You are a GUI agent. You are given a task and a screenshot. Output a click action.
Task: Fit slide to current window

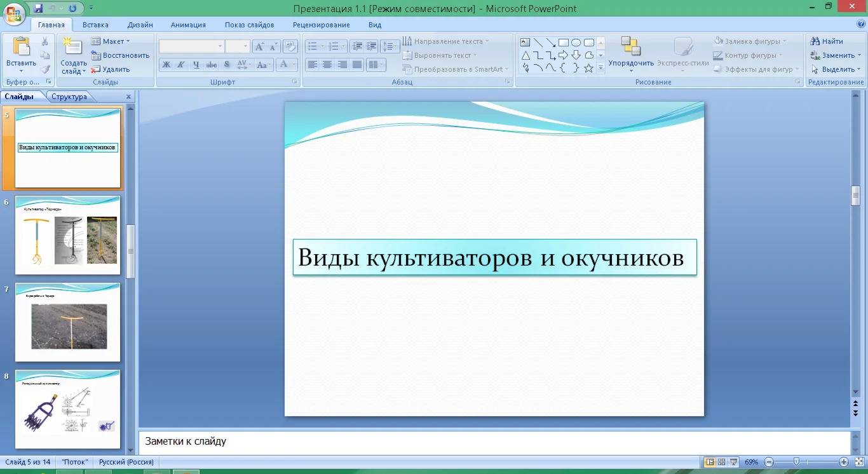[x=859, y=462]
